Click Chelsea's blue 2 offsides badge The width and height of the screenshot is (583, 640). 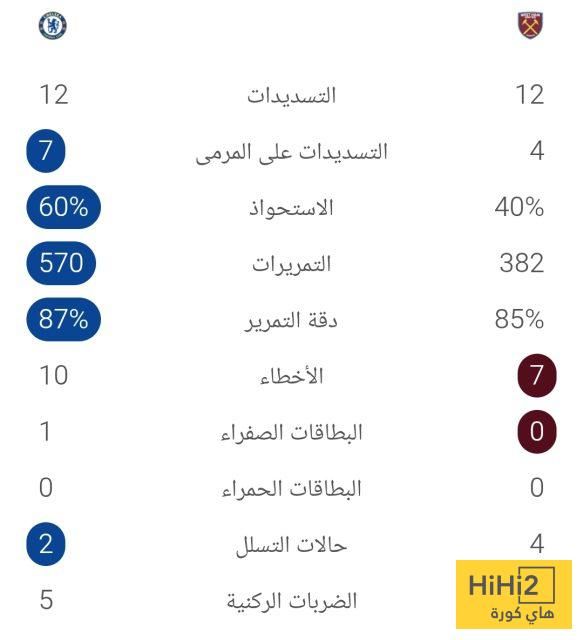point(46,544)
